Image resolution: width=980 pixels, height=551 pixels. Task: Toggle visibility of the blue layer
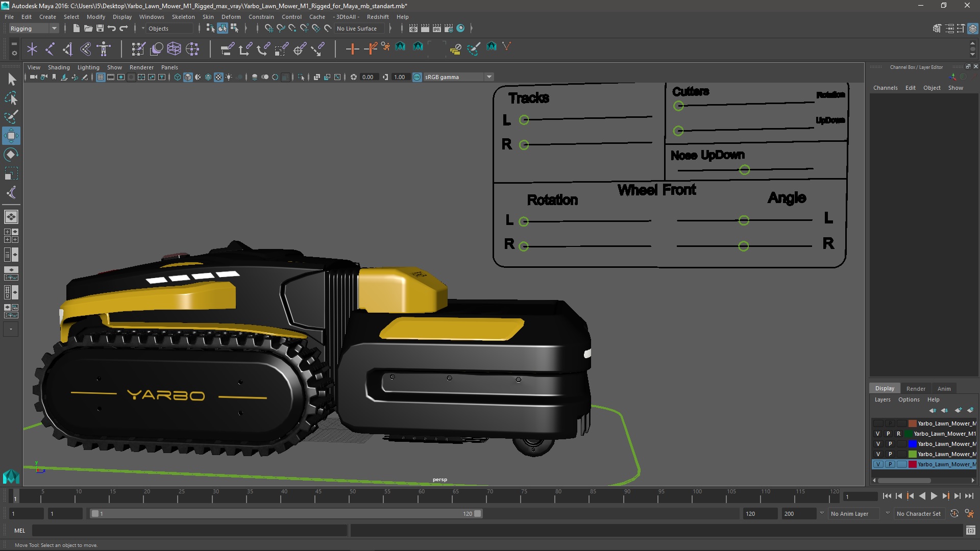pos(878,444)
